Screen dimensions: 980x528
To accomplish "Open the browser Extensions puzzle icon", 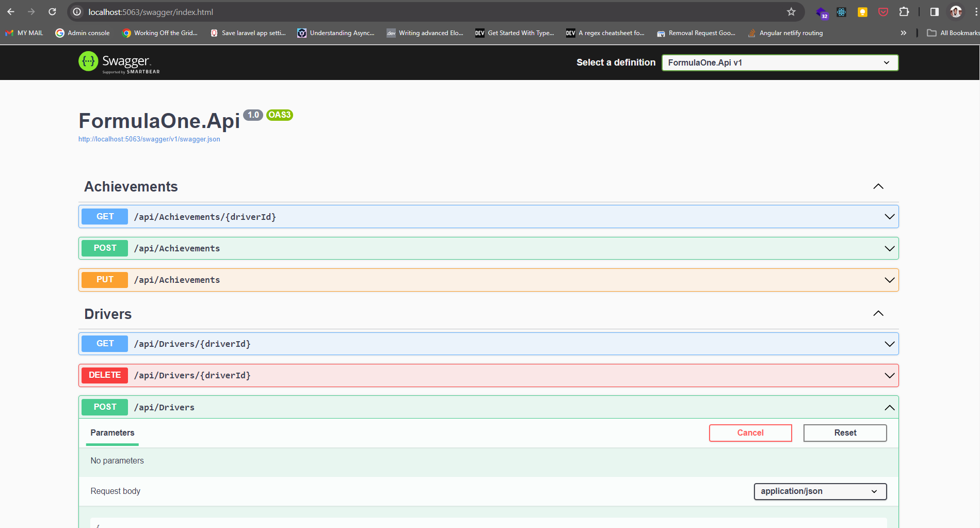I will 904,12.
